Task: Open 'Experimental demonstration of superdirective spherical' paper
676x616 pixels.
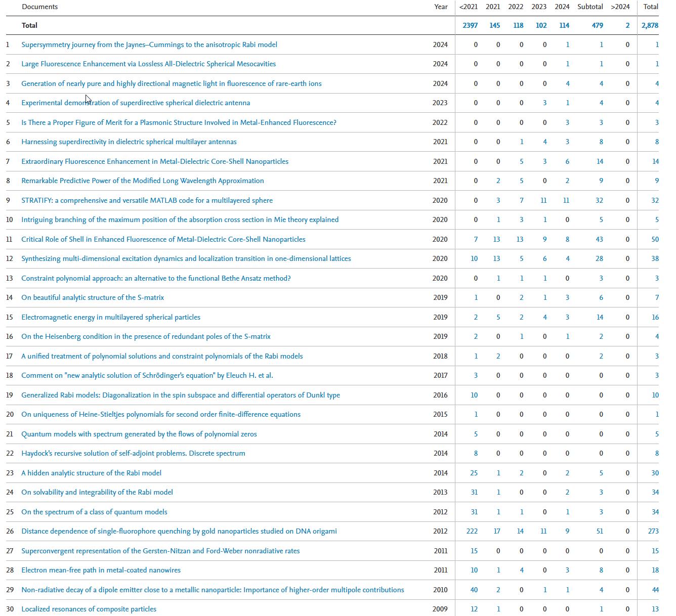Action: [136, 103]
